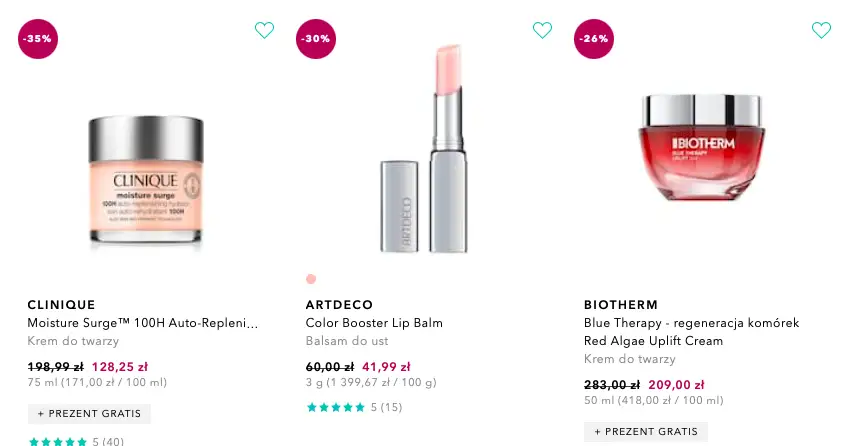Click Prezent Gratis under Biotherm product

click(x=646, y=432)
